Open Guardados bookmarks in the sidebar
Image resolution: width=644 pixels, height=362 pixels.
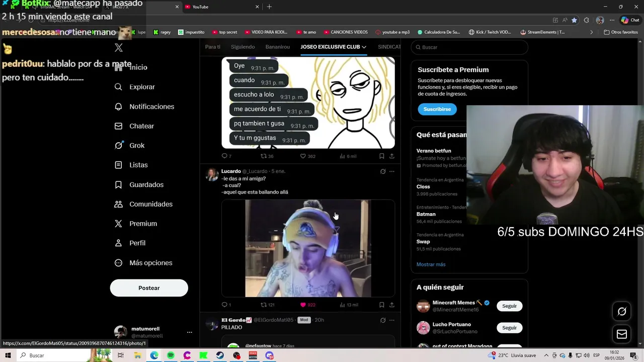pos(139,185)
